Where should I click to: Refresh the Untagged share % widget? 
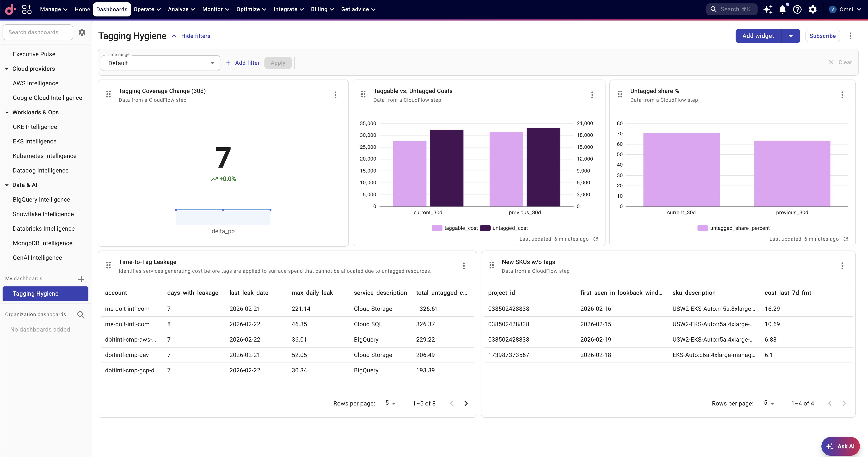tap(846, 239)
